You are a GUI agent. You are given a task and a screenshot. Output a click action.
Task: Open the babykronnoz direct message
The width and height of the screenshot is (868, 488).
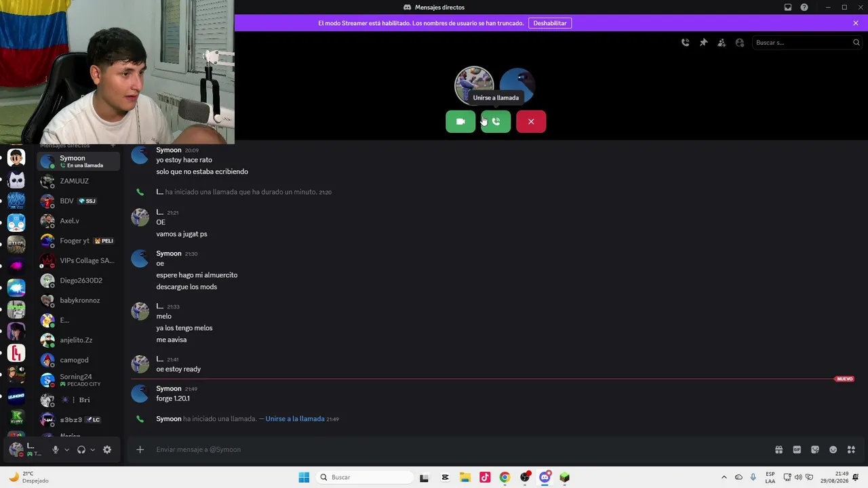[79, 300]
